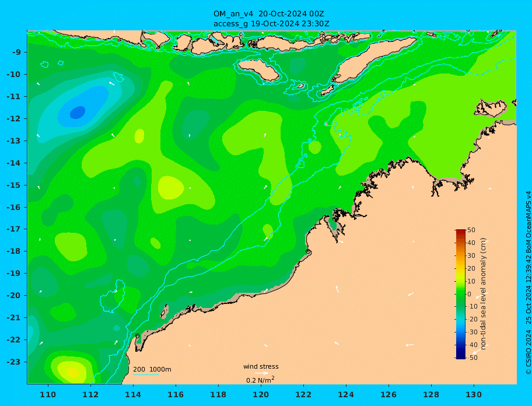Click the Sumba island south of the chain
The width and height of the screenshot is (532, 406).
click(x=258, y=70)
